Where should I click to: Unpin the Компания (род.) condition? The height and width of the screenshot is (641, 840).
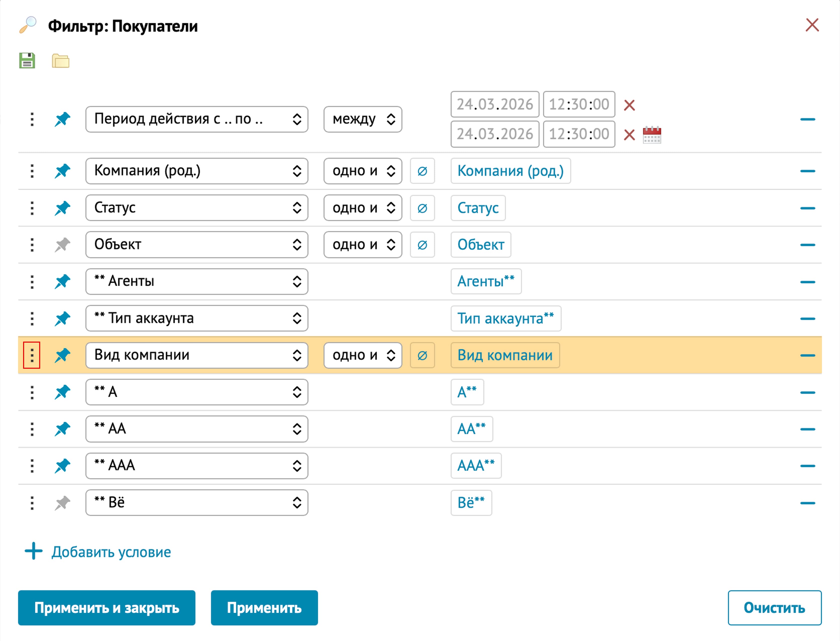[x=63, y=171]
